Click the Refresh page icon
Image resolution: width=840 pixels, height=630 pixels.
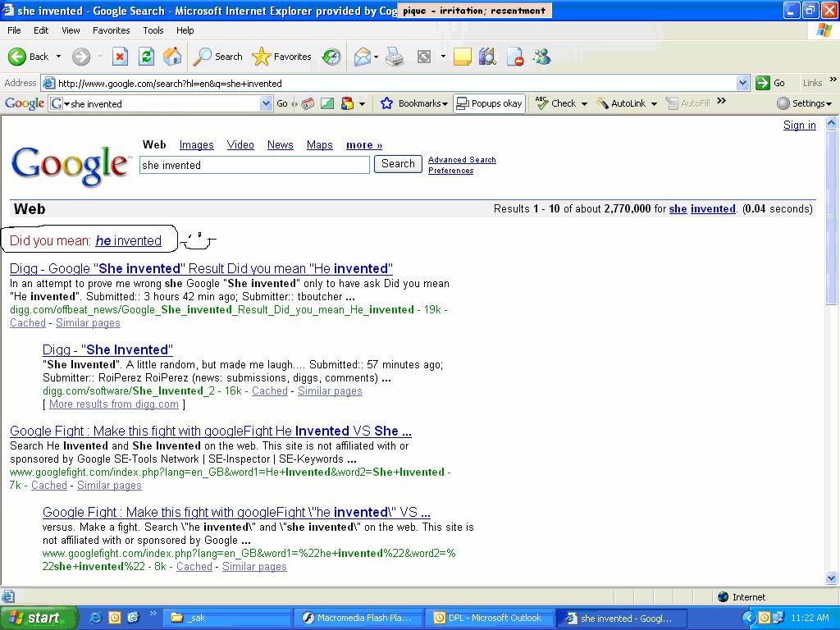(146, 57)
